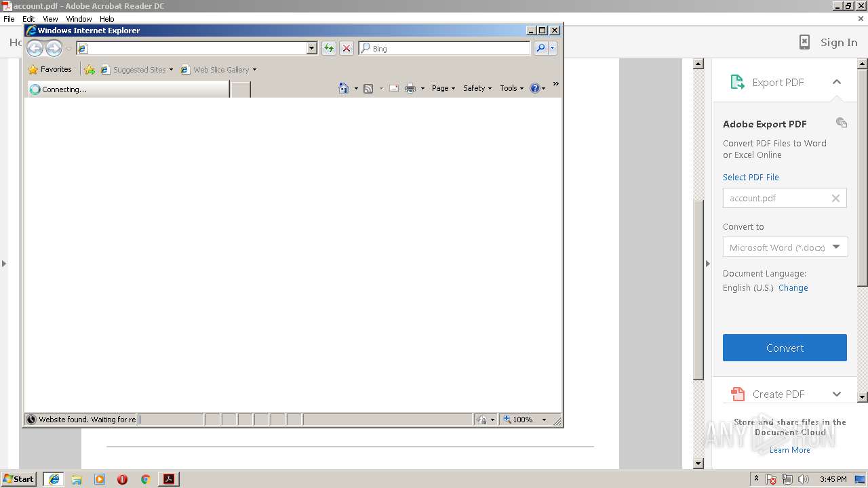Clear the selected account.pdf file
This screenshot has width=868, height=488.
click(835, 198)
